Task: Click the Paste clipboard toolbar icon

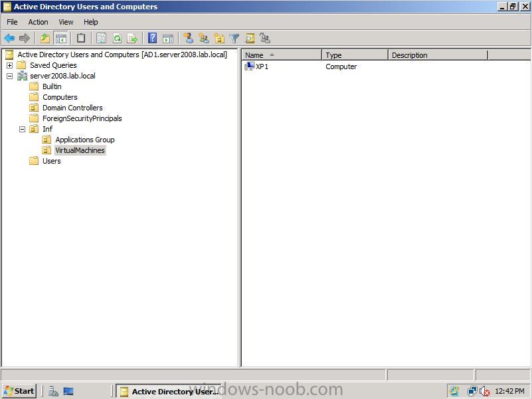Action: 81,38
